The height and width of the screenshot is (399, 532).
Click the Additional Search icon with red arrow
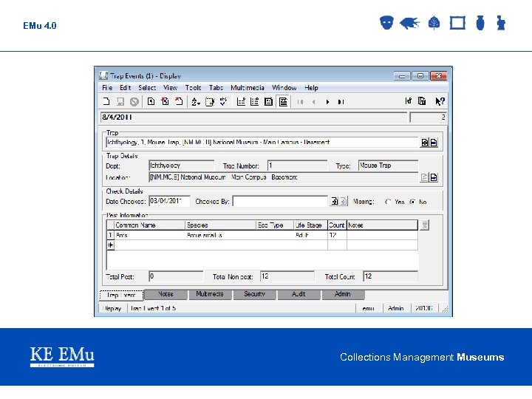tap(165, 101)
